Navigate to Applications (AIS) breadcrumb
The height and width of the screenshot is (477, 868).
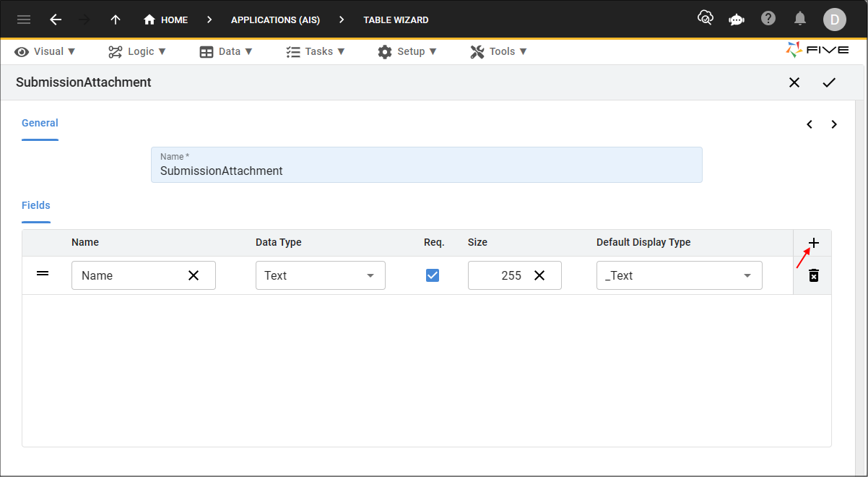[275, 20]
